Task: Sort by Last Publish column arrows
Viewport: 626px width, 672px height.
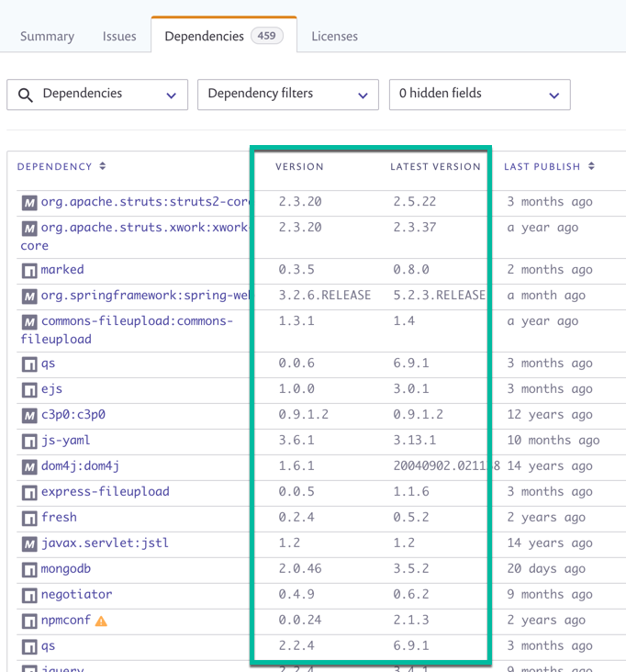Action: (x=591, y=166)
